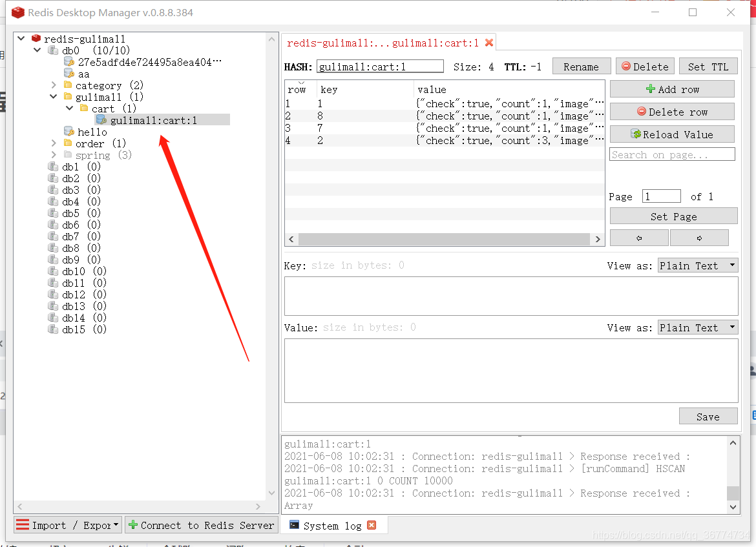This screenshot has height=547, width=756.
Task: Close the System log tab
Action: point(372,525)
